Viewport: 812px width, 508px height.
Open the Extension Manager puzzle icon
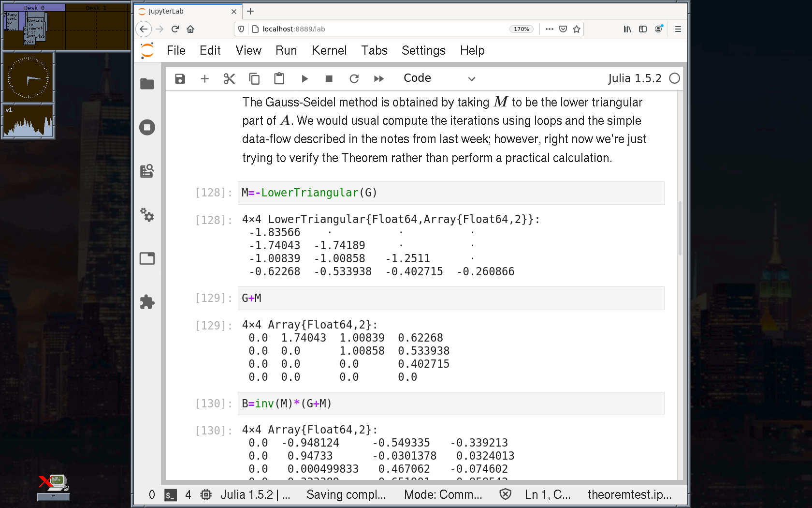[147, 302]
